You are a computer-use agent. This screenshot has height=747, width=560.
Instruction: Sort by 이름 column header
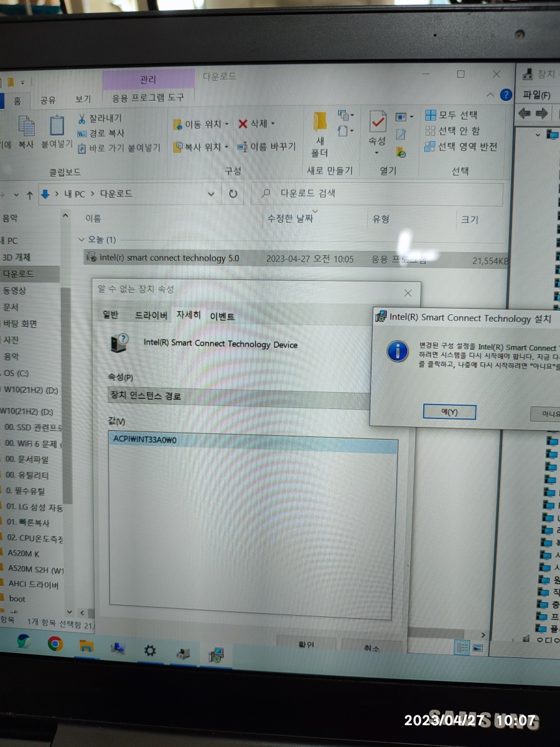coord(93,218)
